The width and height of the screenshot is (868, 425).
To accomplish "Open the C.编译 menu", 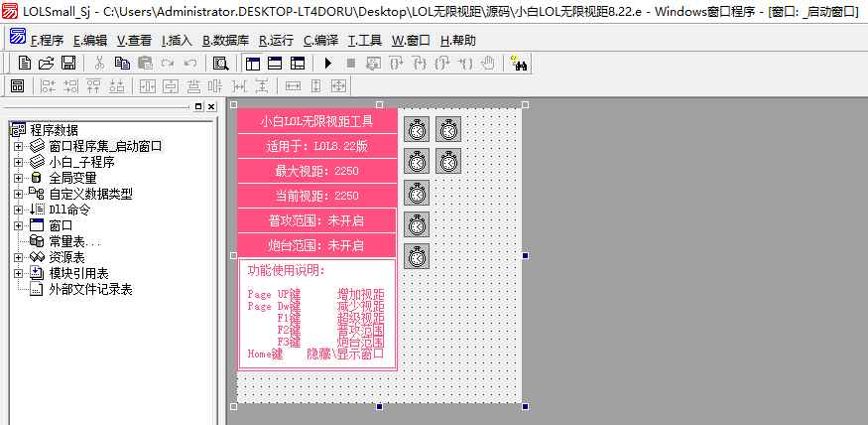I will [320, 41].
